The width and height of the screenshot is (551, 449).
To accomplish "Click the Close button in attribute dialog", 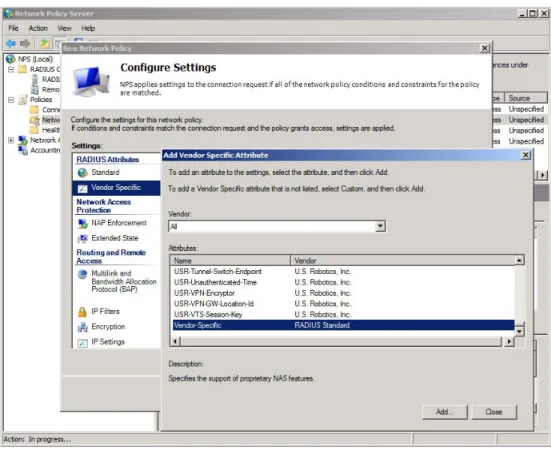I will click(x=494, y=412).
